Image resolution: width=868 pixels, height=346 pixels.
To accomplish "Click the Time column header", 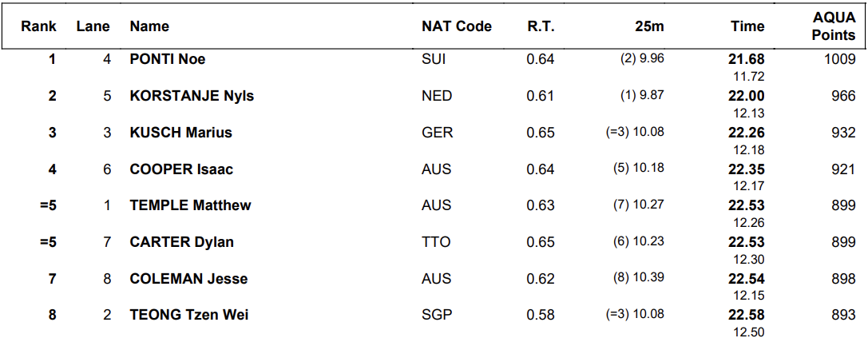I will 747,26.
